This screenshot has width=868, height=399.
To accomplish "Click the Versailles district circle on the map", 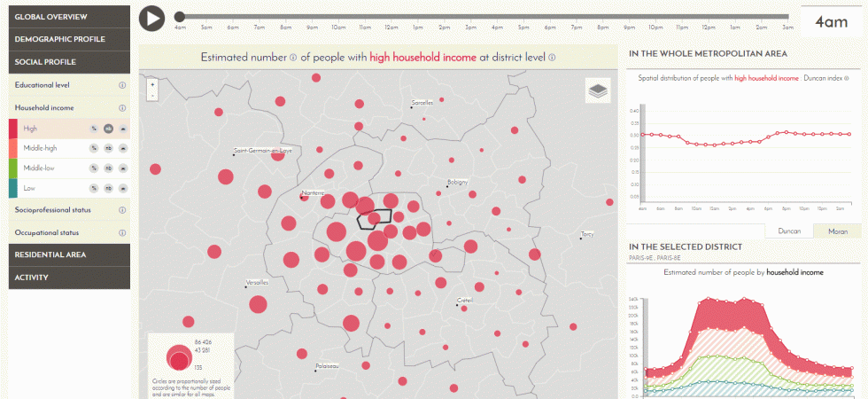I will pos(258,305).
